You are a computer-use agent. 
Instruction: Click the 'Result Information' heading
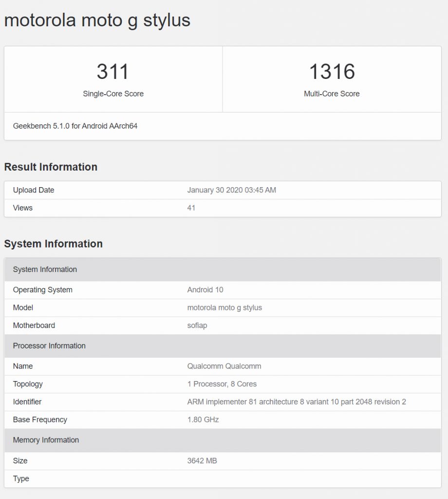click(51, 167)
